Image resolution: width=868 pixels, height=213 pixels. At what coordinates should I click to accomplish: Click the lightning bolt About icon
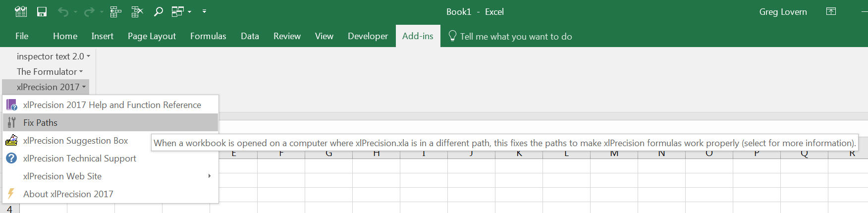pyautogui.click(x=11, y=194)
